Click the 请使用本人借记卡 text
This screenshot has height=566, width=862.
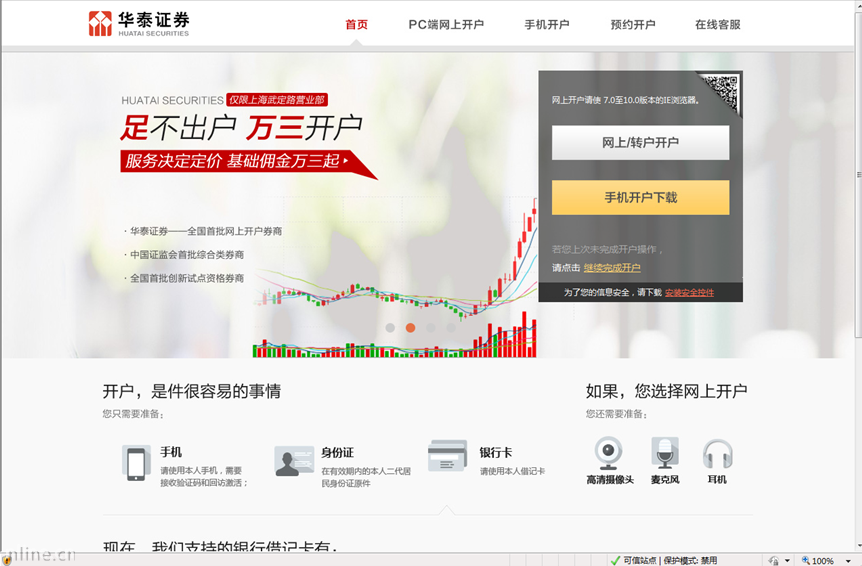[x=512, y=471]
